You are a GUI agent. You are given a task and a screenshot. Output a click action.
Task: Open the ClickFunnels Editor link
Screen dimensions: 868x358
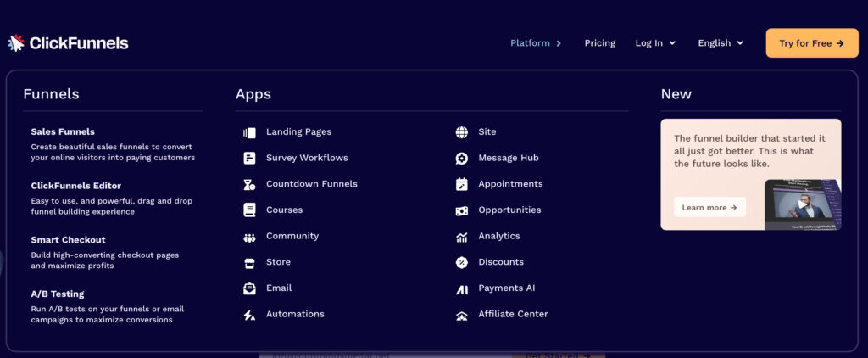(x=75, y=186)
